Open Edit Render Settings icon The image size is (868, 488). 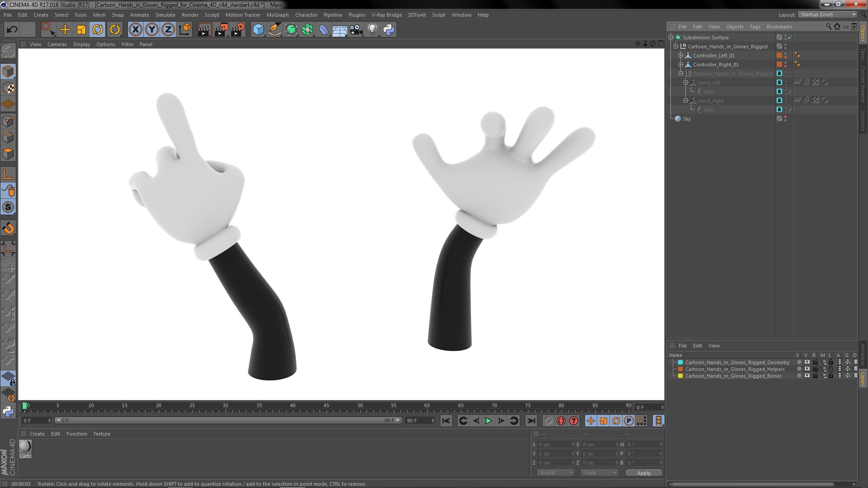pyautogui.click(x=238, y=30)
